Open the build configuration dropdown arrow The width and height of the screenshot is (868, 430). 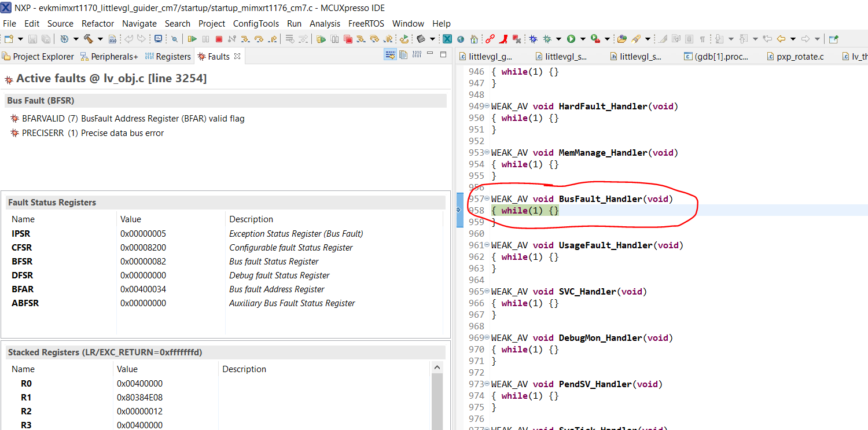coord(76,39)
